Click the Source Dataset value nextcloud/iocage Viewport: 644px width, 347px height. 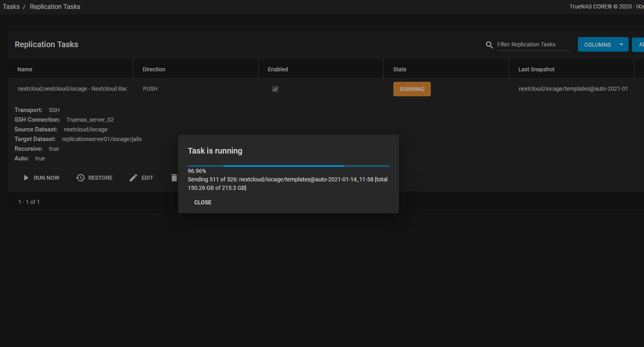point(86,129)
